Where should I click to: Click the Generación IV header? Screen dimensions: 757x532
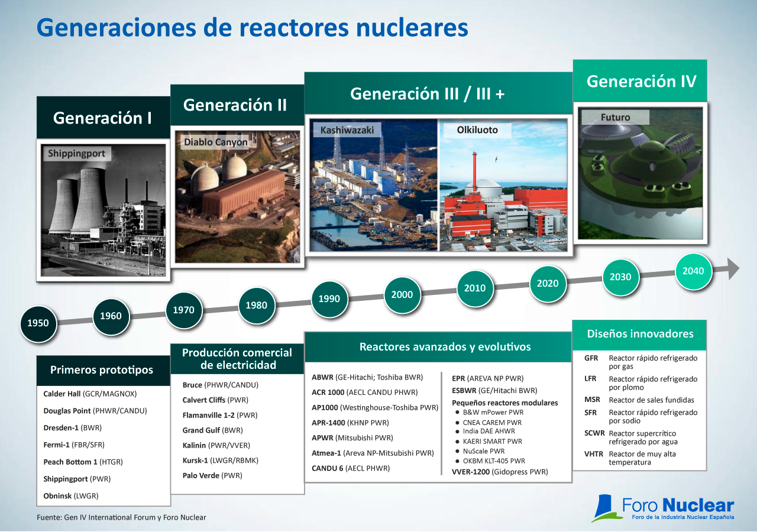click(x=640, y=81)
